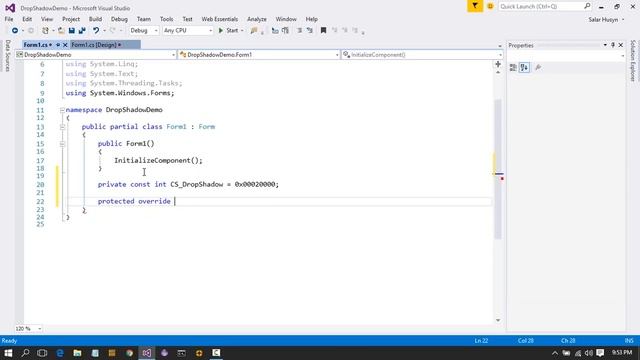Show Properties in categorized view
640x360 pixels.
pyautogui.click(x=513, y=68)
